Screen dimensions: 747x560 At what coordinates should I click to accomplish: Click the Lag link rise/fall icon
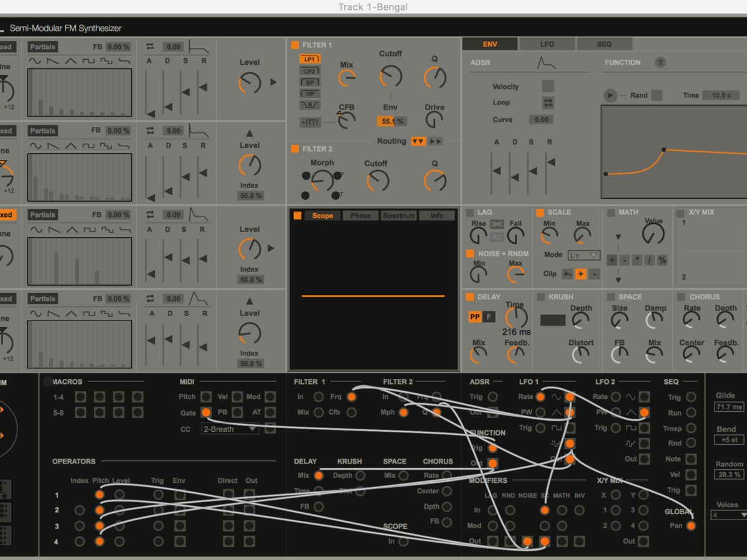click(x=497, y=223)
